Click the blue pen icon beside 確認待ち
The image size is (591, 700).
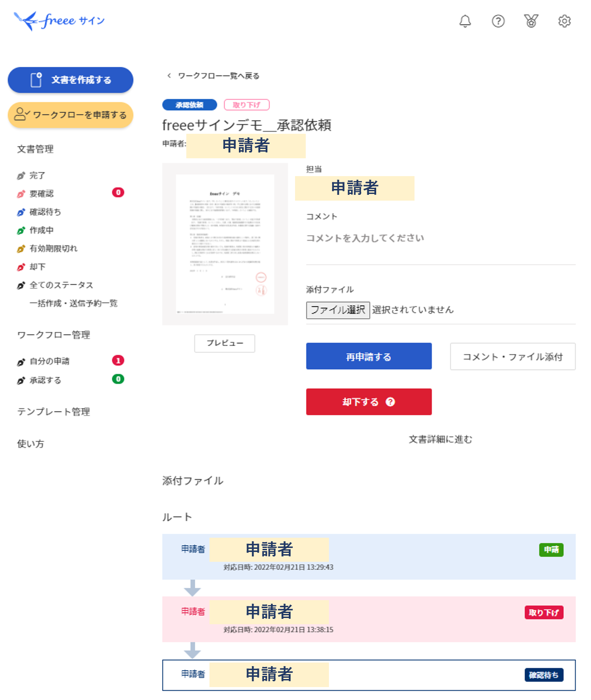pyautogui.click(x=21, y=212)
